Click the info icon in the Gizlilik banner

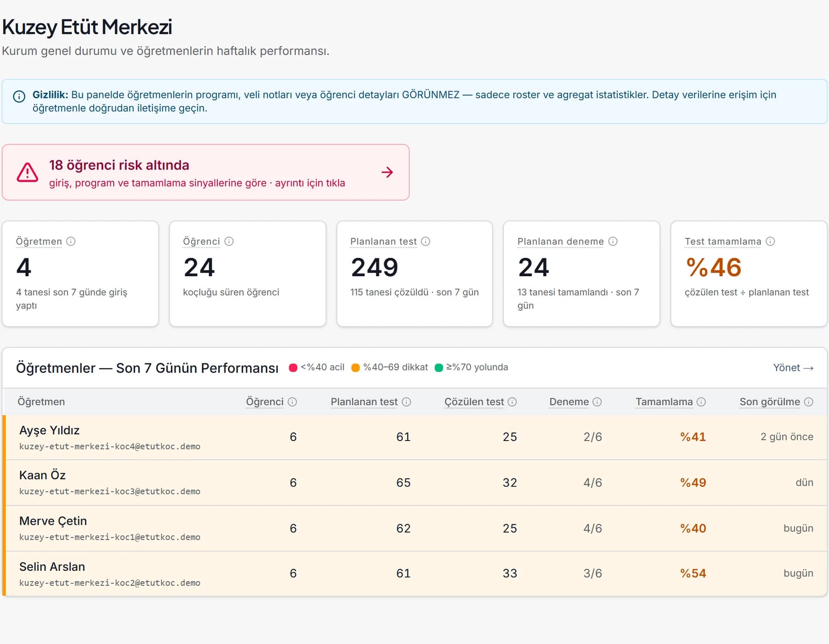[19, 97]
